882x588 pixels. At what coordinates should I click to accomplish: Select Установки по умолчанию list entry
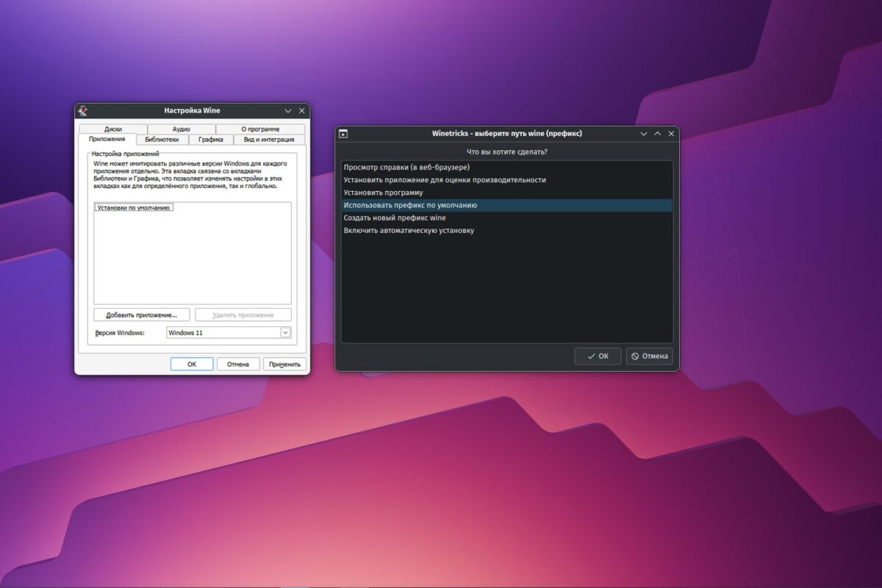(x=134, y=208)
